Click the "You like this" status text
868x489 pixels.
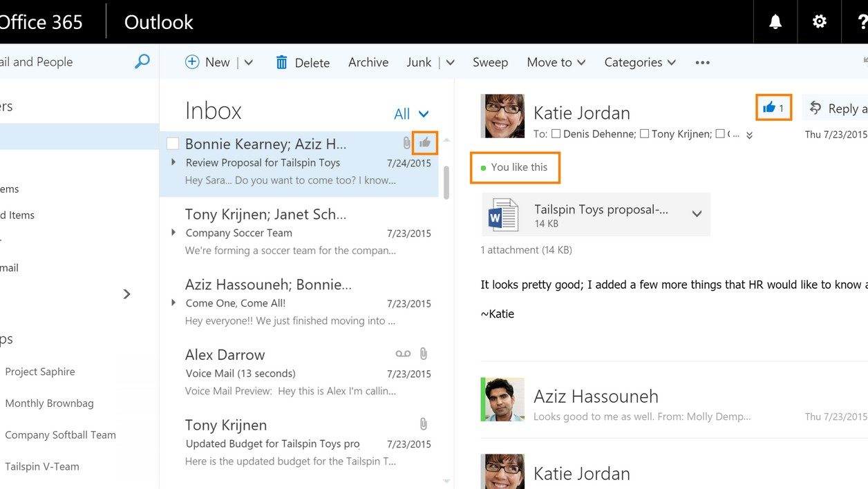click(519, 167)
